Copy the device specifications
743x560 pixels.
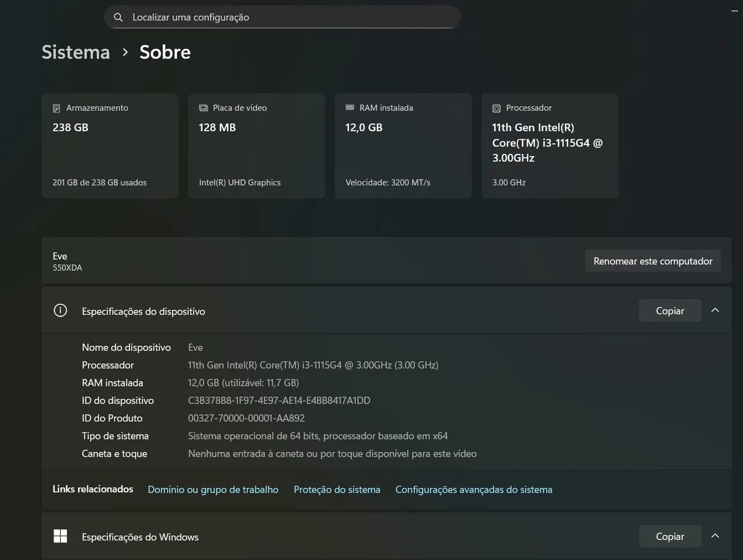[x=670, y=311]
